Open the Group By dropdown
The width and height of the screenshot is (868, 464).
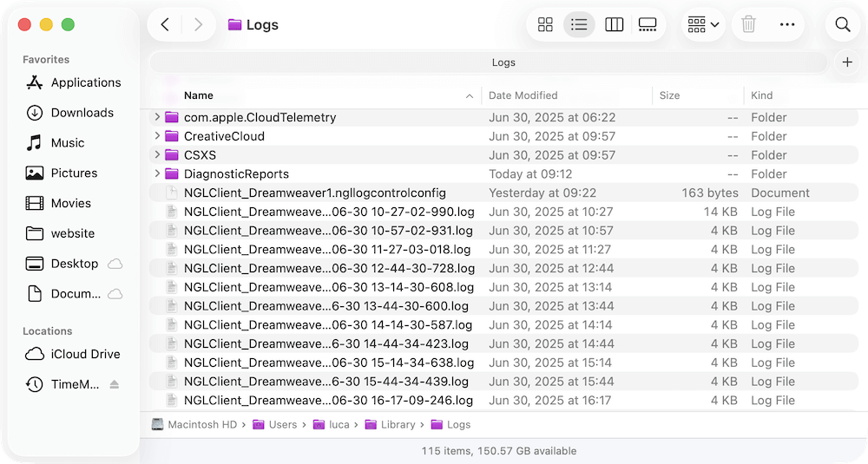pyautogui.click(x=703, y=24)
